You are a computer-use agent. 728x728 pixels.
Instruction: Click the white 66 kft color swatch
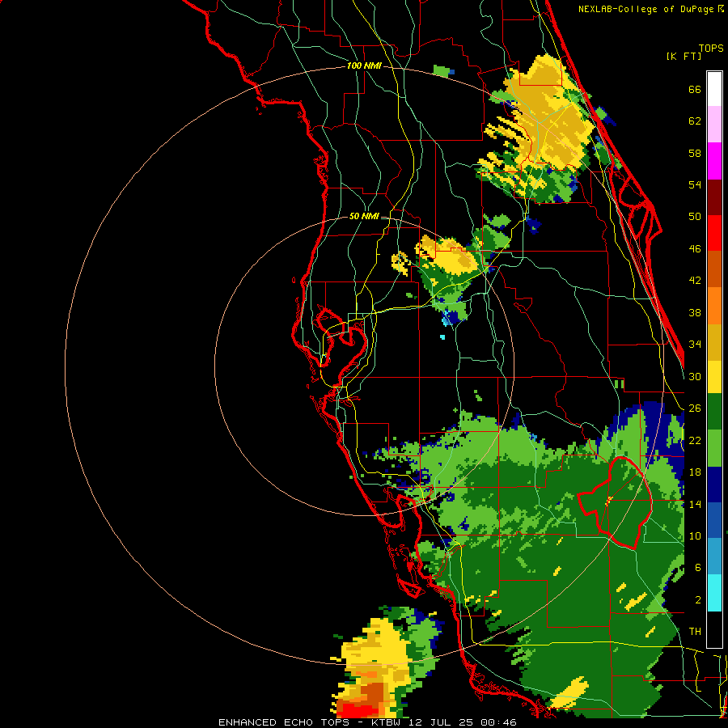point(714,89)
